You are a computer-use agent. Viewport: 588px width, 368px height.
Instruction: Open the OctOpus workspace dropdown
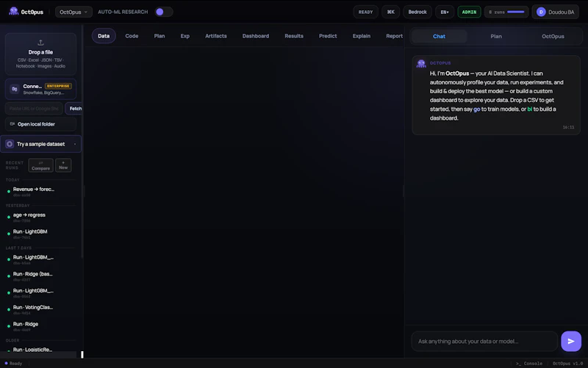[x=73, y=12]
